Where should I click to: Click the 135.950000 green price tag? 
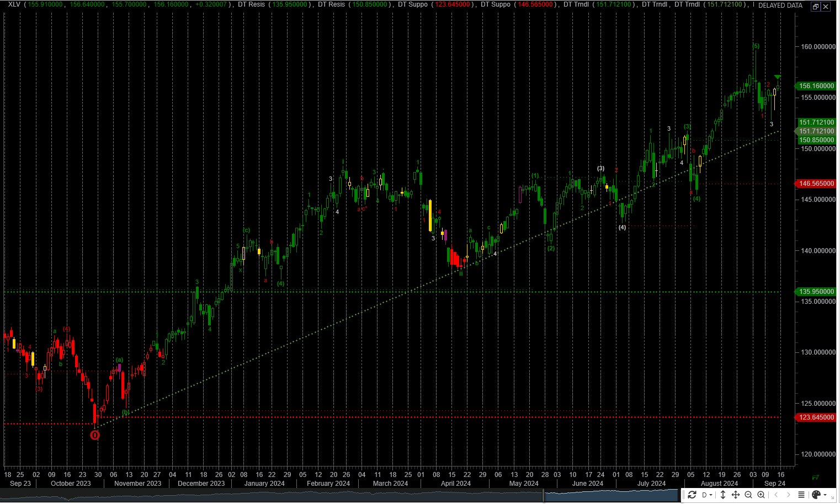[x=816, y=292]
